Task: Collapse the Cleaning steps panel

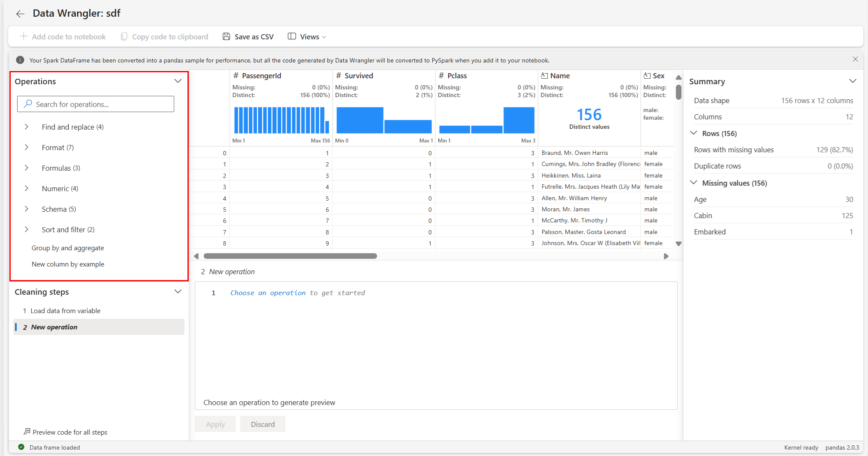Action: 178,291
